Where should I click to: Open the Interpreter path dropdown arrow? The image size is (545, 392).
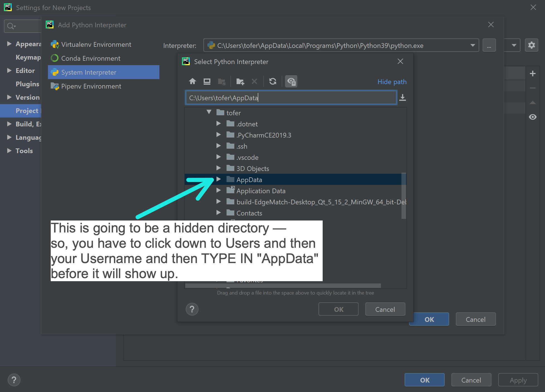click(473, 45)
